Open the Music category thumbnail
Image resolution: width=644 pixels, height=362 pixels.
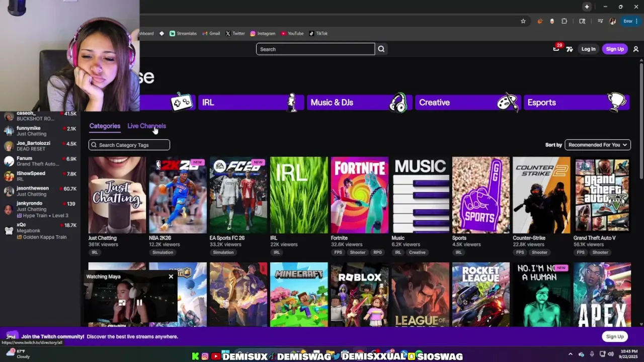(x=420, y=195)
